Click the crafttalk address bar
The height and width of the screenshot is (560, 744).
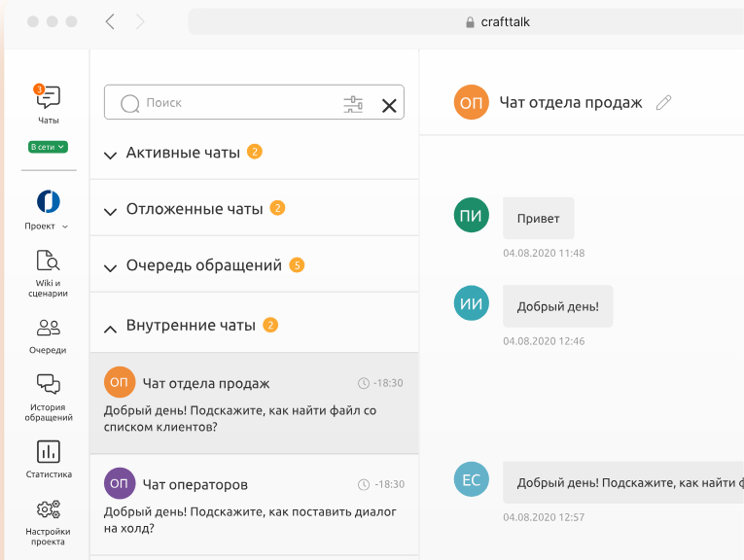coord(465,21)
